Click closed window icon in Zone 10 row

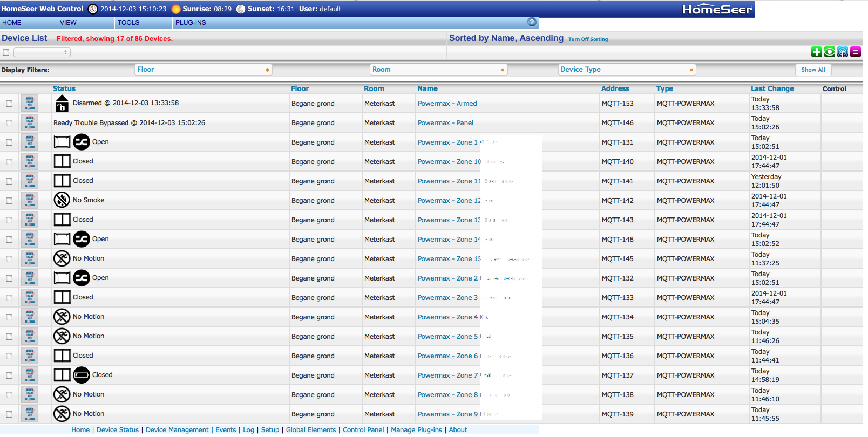click(x=62, y=161)
